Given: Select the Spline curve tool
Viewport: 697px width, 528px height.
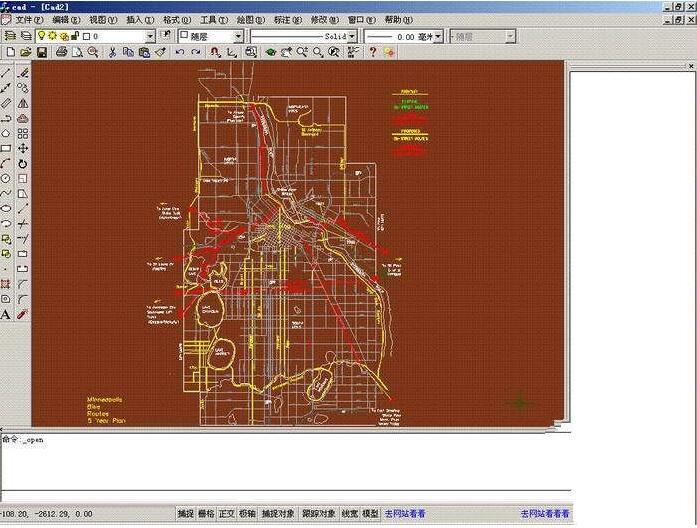Looking at the screenshot, I should (6, 194).
